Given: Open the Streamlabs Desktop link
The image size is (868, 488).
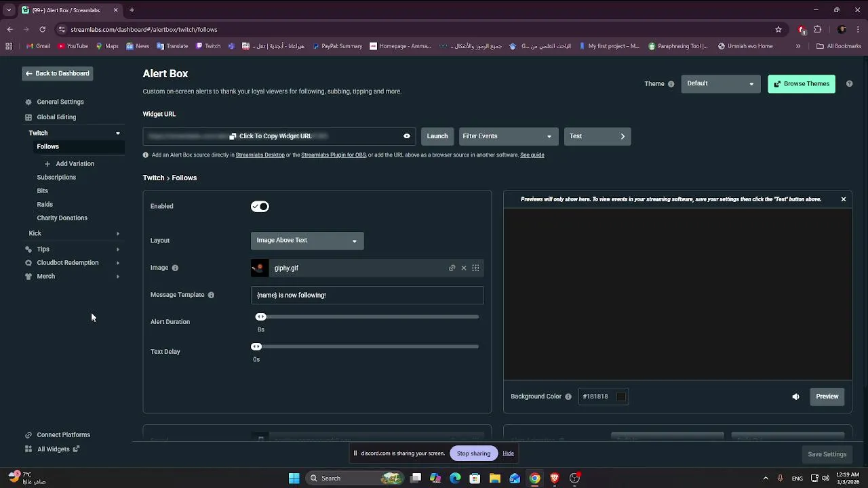Looking at the screenshot, I should tap(260, 155).
